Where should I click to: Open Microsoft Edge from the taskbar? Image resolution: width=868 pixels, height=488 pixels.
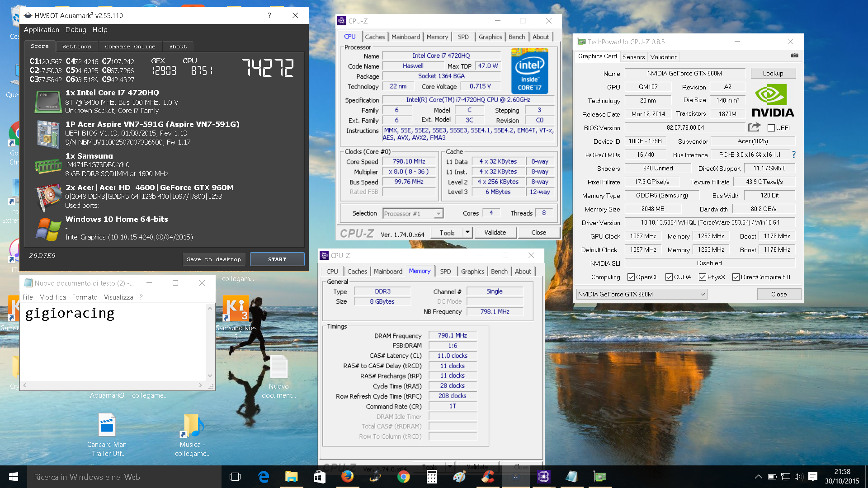pos(264,477)
